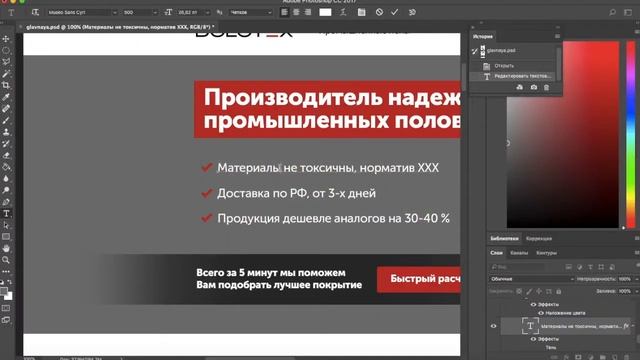Switch to the Библиотеки tab
Image resolution: width=640 pixels, height=360 pixels.
[504, 238]
